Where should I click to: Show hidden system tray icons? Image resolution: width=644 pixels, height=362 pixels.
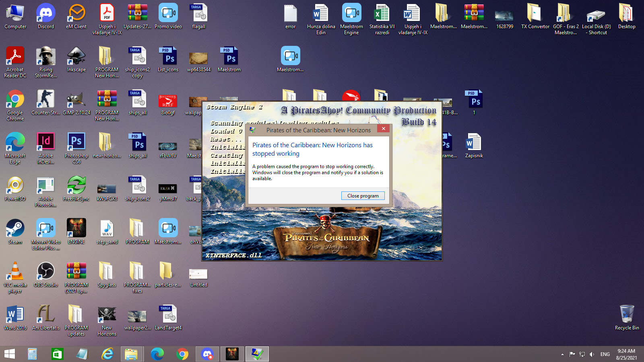tap(562, 354)
